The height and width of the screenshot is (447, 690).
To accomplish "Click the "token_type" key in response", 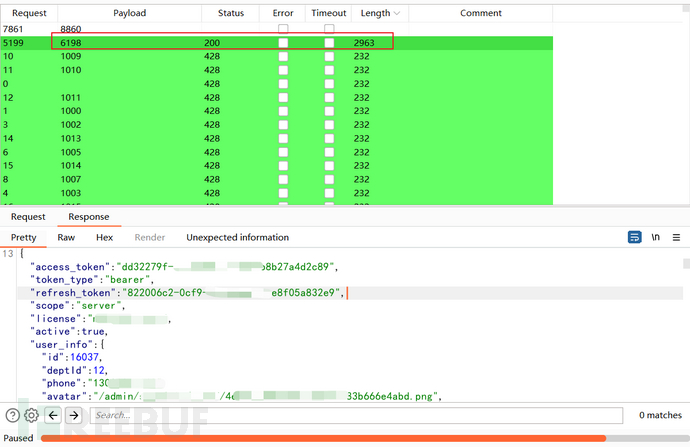I will tap(64, 280).
